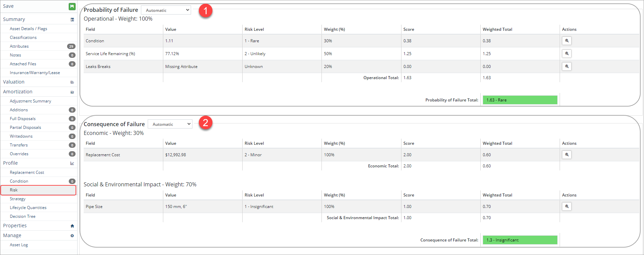Click the Summary section list icon
This screenshot has height=255, width=644.
coord(72,20)
